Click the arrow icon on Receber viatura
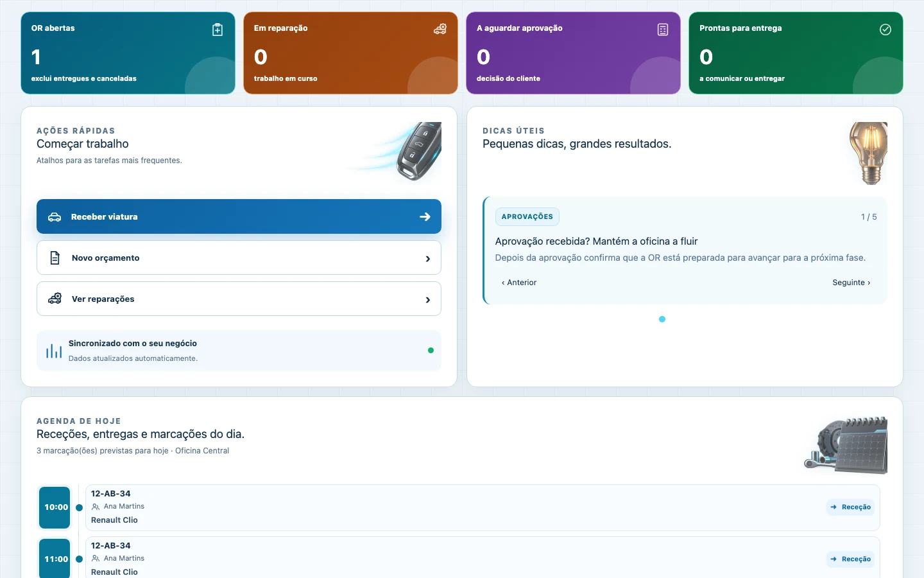This screenshot has width=924, height=578. pyautogui.click(x=425, y=217)
